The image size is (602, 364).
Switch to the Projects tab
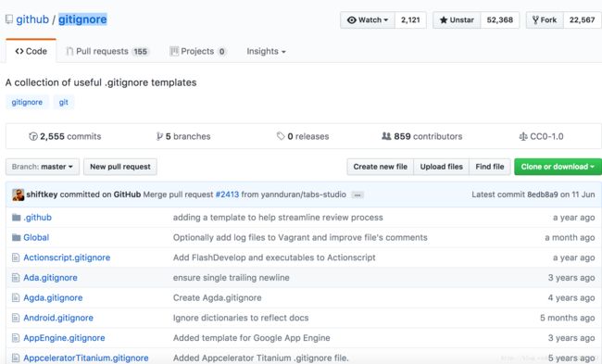click(198, 52)
